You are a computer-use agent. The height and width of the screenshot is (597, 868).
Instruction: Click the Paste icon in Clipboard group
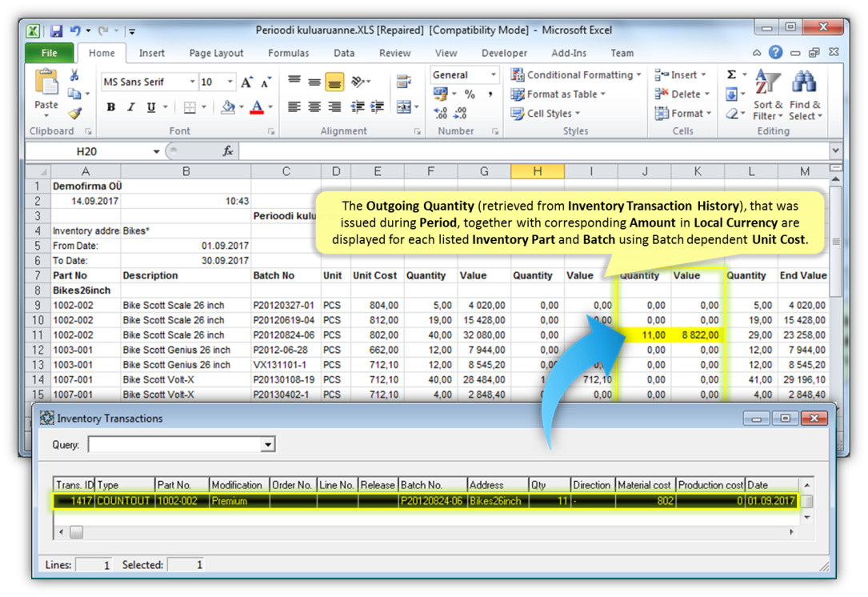point(46,83)
